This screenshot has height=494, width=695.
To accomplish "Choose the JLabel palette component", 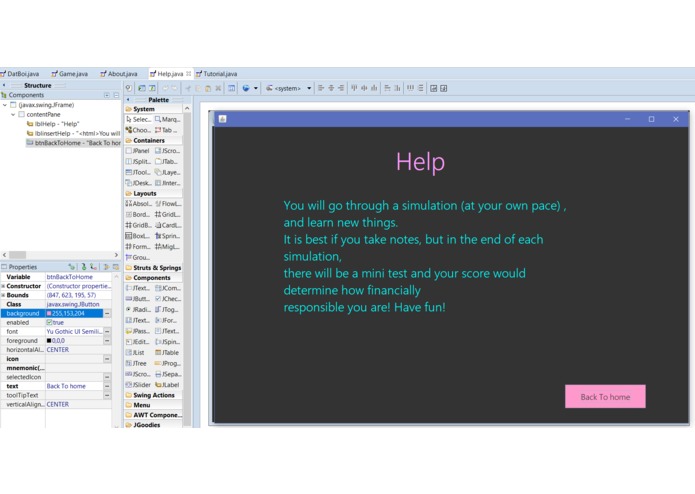I will coord(167,385).
